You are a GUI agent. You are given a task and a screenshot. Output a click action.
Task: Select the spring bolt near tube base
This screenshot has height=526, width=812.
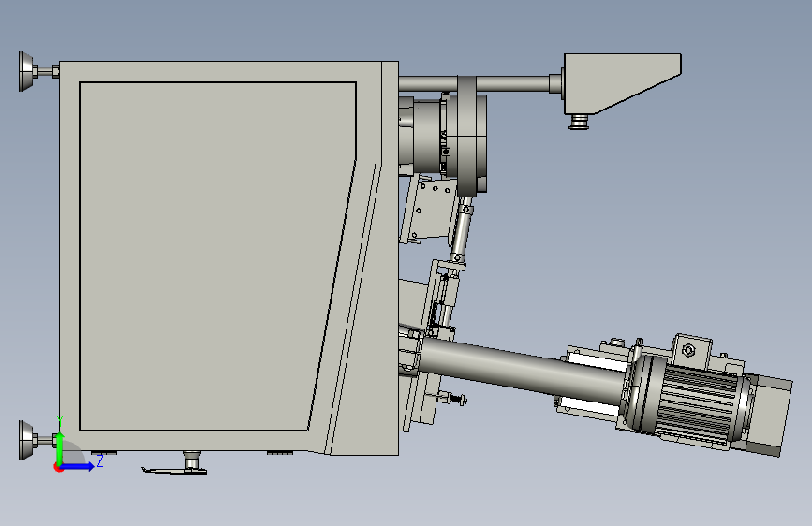tap(456, 399)
